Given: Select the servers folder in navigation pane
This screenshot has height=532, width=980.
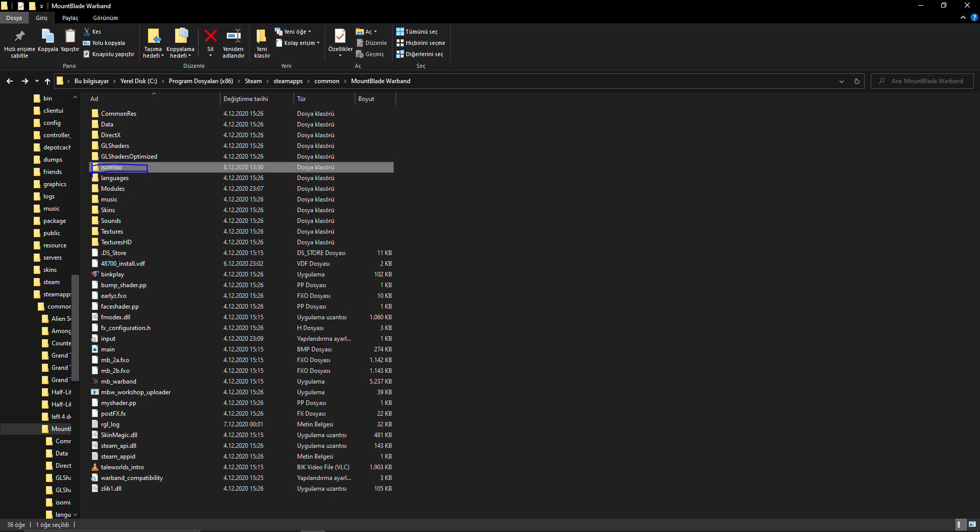Looking at the screenshot, I should click(x=53, y=258).
